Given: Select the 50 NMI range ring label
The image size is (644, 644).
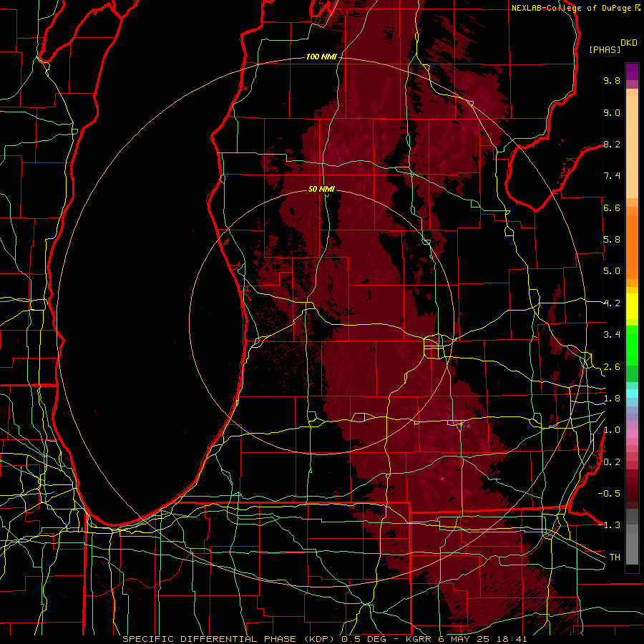Looking at the screenshot, I should pos(321,189).
